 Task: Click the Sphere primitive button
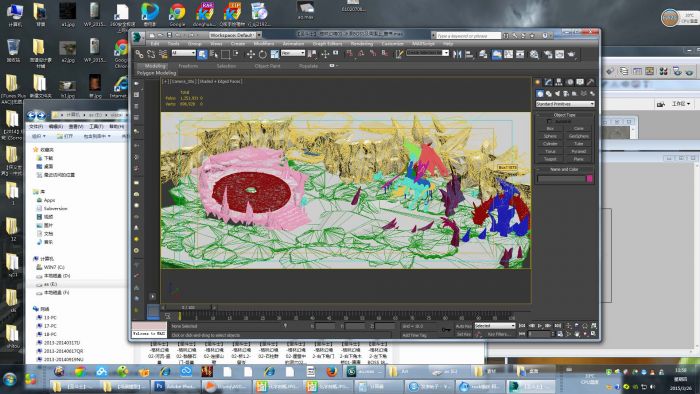pyautogui.click(x=550, y=136)
